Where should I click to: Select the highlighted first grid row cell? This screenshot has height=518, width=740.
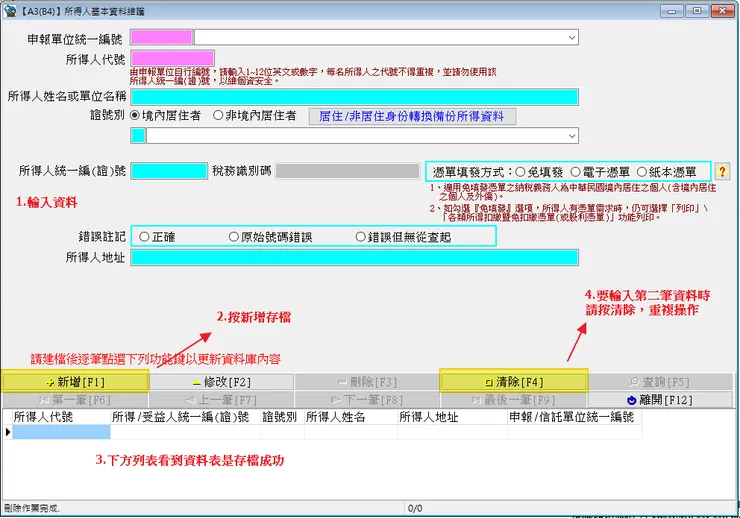tap(61, 432)
